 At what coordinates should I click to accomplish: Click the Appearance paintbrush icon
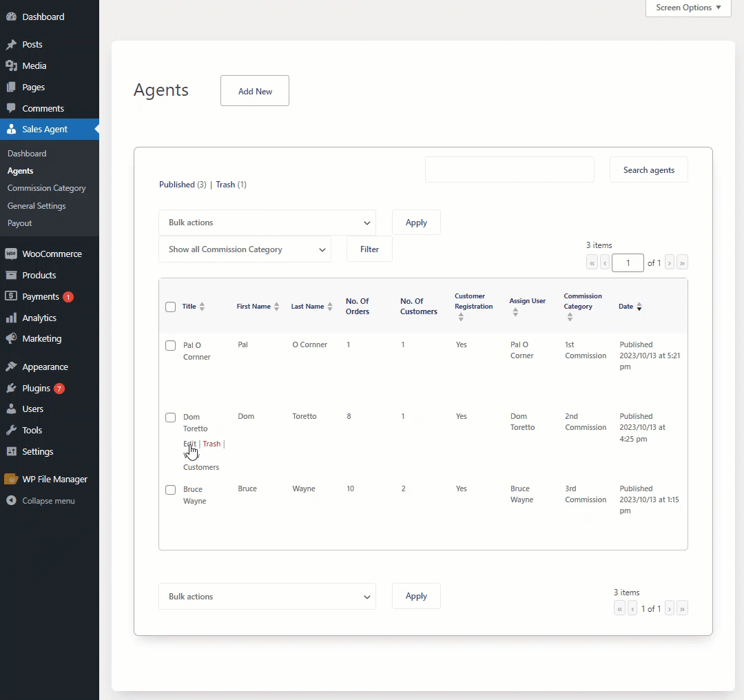click(x=12, y=367)
